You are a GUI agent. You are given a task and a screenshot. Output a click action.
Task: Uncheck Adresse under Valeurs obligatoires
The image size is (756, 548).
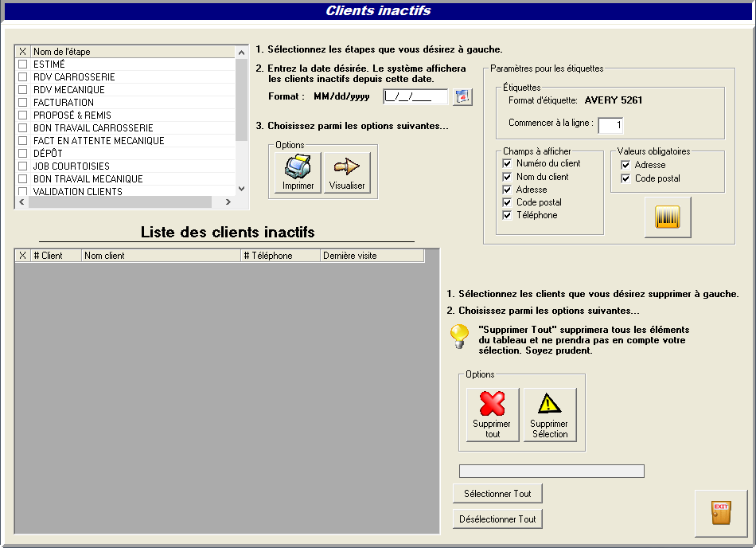coord(625,165)
